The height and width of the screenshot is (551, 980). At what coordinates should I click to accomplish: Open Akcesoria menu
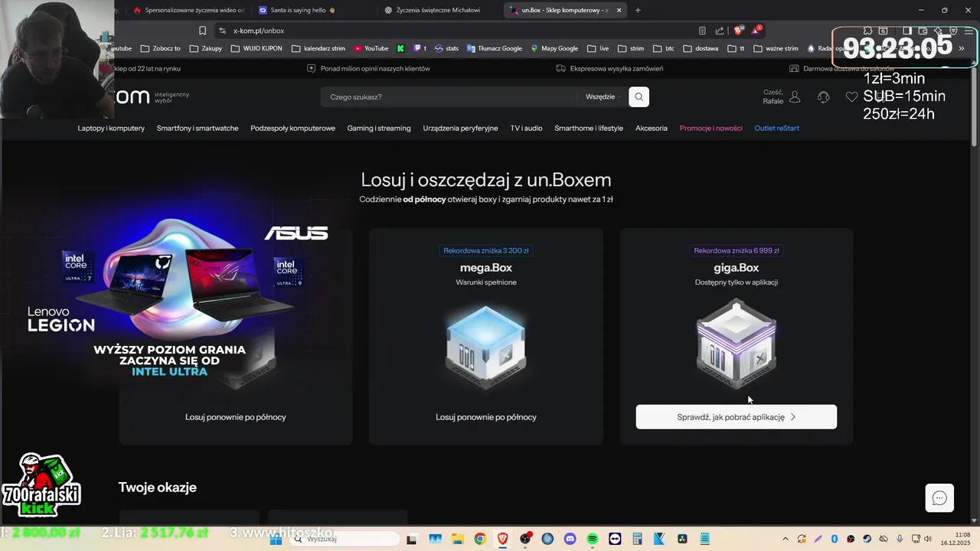[652, 128]
